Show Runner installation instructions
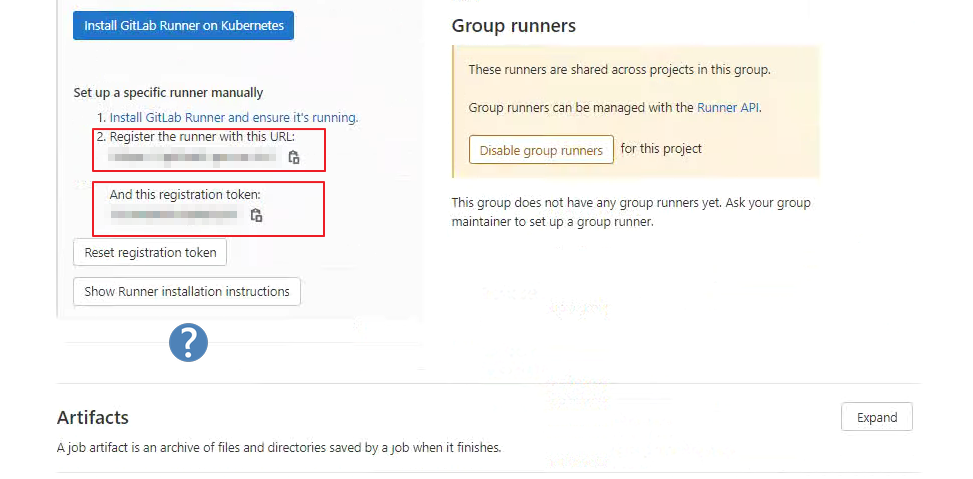The height and width of the screenshot is (479, 973). [187, 292]
